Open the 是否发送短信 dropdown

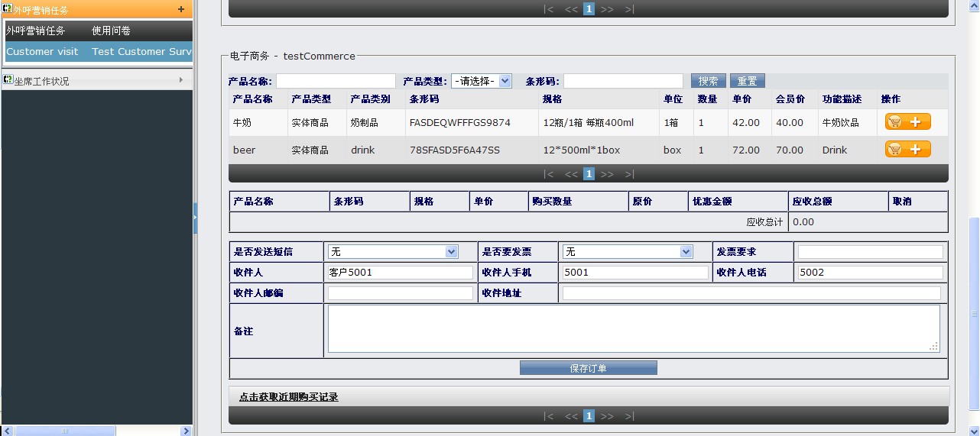point(393,252)
